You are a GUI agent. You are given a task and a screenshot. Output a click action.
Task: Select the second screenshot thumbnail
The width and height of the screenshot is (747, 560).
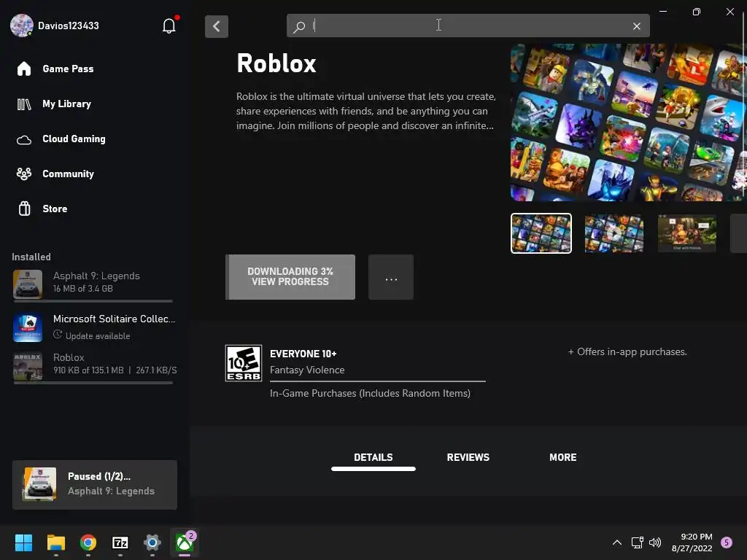614,233
